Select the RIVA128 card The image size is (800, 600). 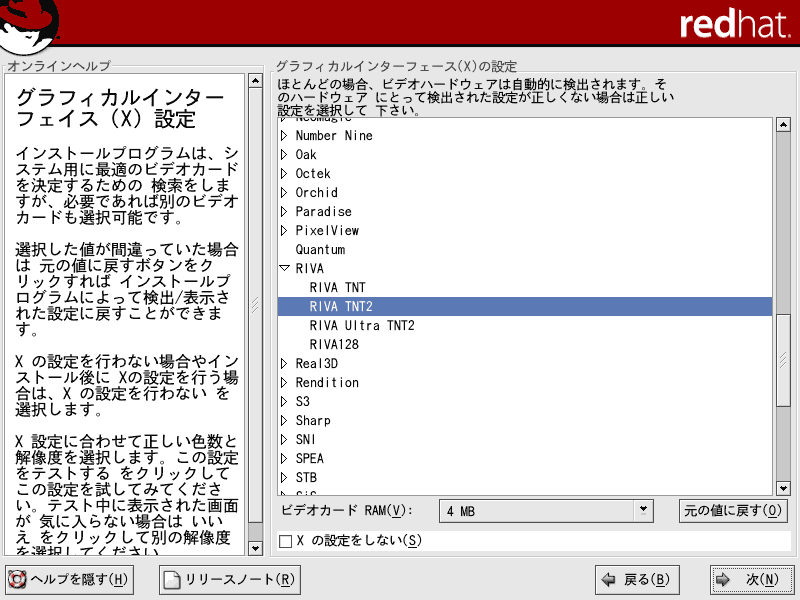(524, 344)
